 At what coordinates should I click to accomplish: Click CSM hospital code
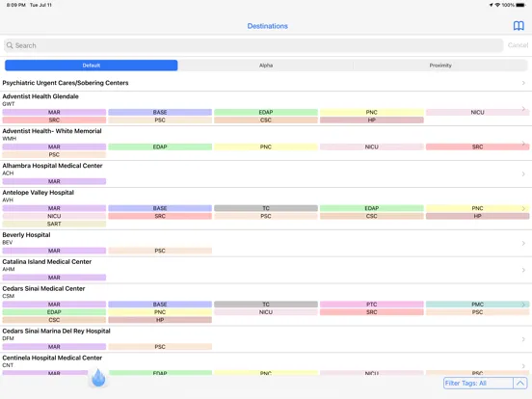9,296
